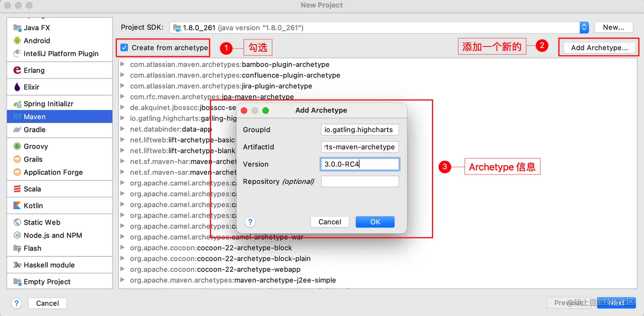Select Maven in the project type list
644x316 pixels.
pos(60,117)
